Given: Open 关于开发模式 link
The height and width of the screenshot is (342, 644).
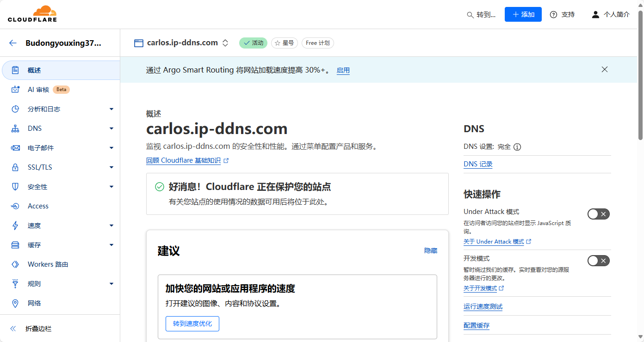Looking at the screenshot, I should pyautogui.click(x=480, y=288).
